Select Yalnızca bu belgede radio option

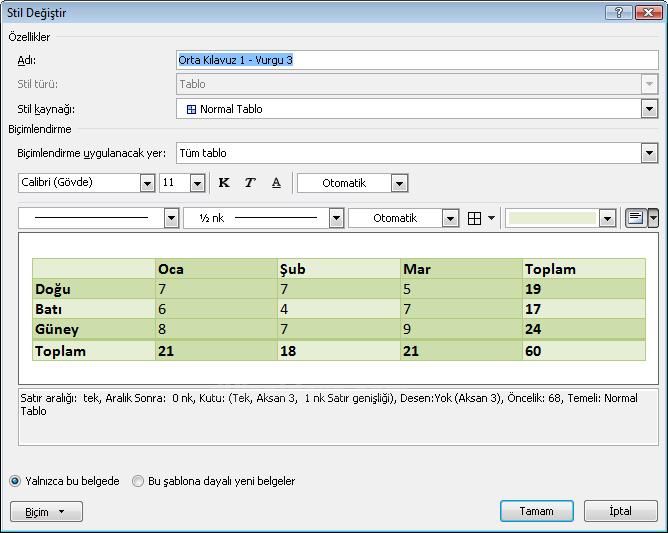15,481
